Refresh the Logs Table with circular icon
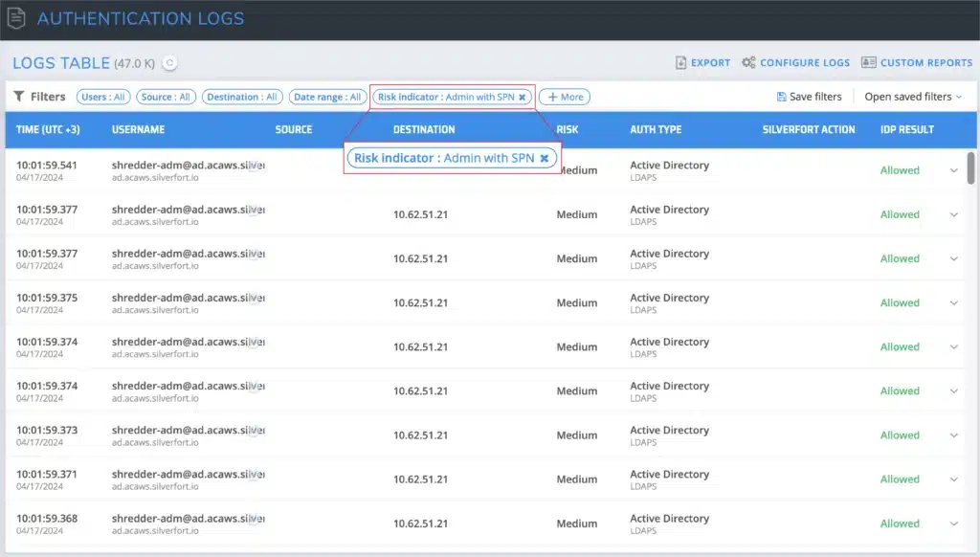This screenshot has height=557, width=980. coord(169,62)
